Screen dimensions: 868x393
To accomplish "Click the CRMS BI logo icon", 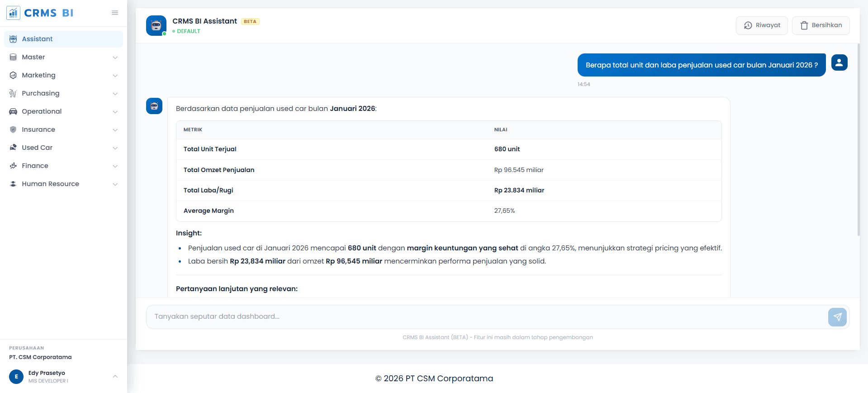I will [13, 13].
